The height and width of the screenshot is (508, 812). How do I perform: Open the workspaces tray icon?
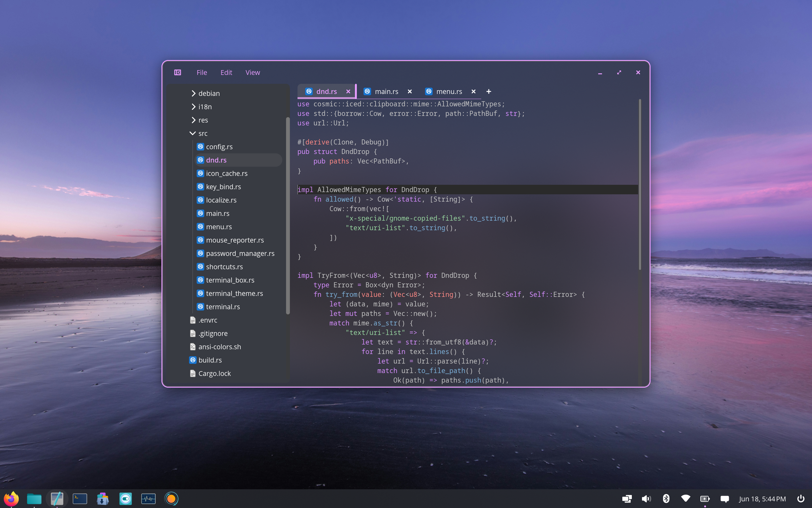[x=627, y=498]
